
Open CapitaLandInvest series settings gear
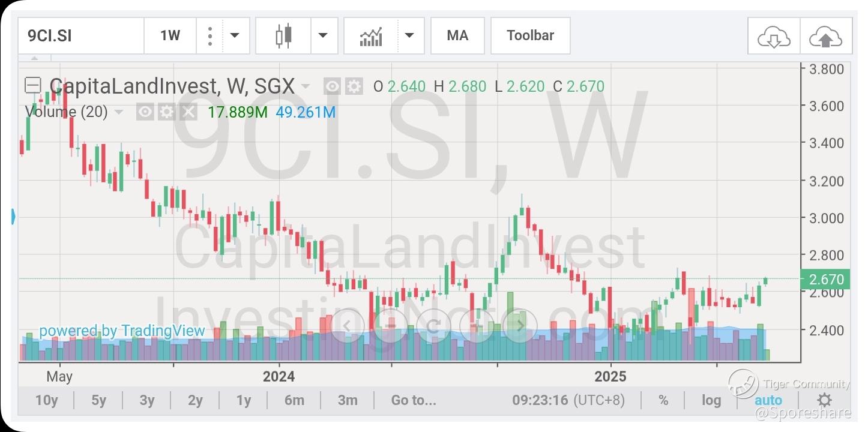point(354,87)
